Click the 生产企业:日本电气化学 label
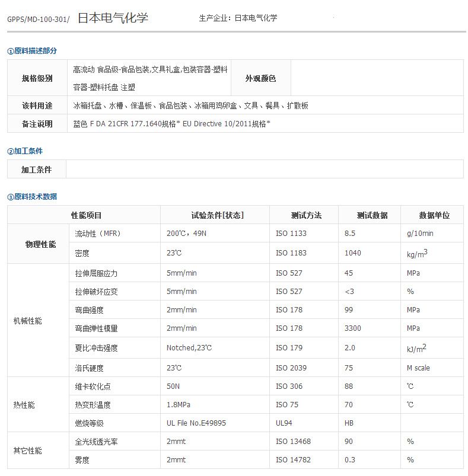The width and height of the screenshot is (468, 476). point(238,18)
